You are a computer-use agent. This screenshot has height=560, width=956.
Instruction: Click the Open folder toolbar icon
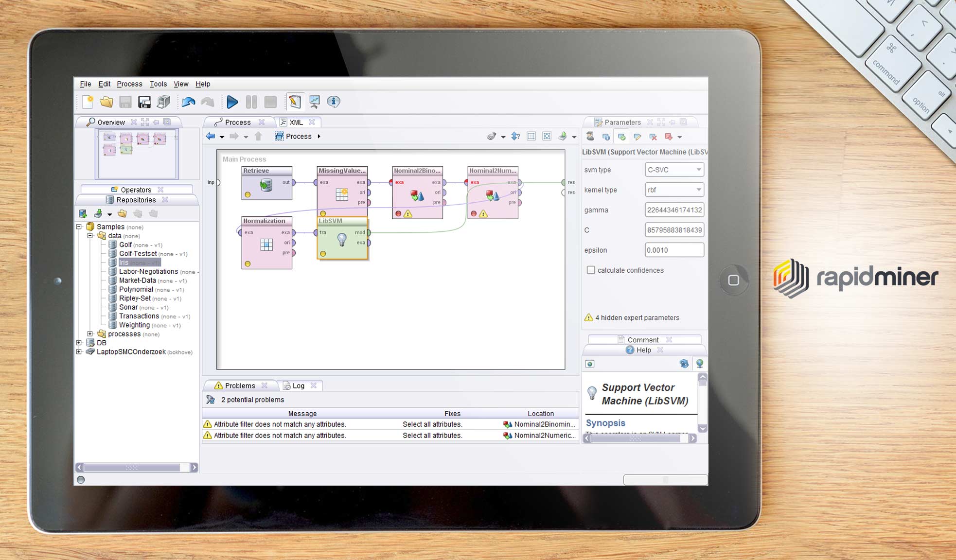point(106,102)
